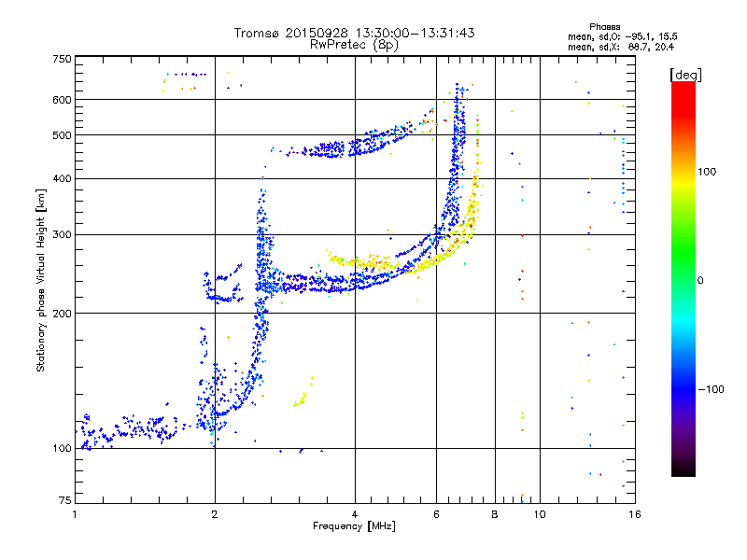Click the "mean, sd,X: 88.7, 20.4" line
Image resolution: width=747 pixels, height=560 pixels.
(x=621, y=47)
